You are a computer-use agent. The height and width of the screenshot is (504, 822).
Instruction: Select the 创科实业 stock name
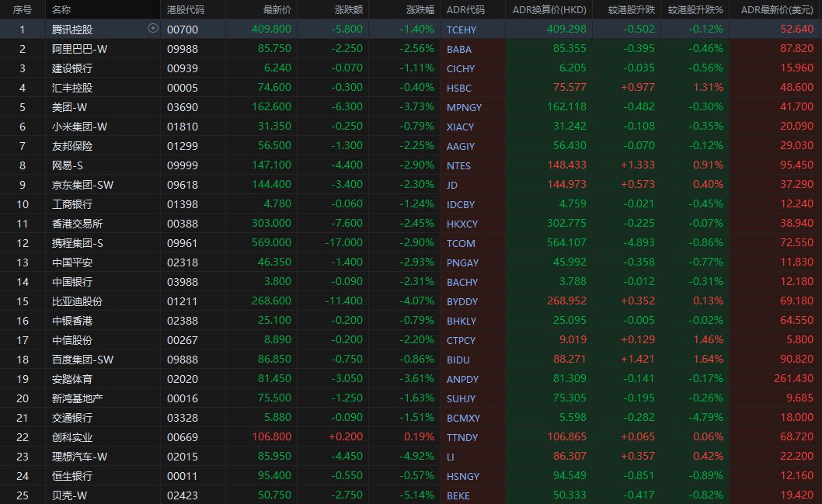71,436
